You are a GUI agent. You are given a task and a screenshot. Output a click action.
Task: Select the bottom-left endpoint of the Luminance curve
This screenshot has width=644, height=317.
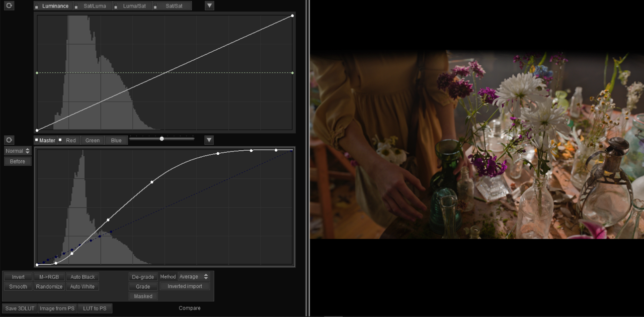[x=37, y=130]
